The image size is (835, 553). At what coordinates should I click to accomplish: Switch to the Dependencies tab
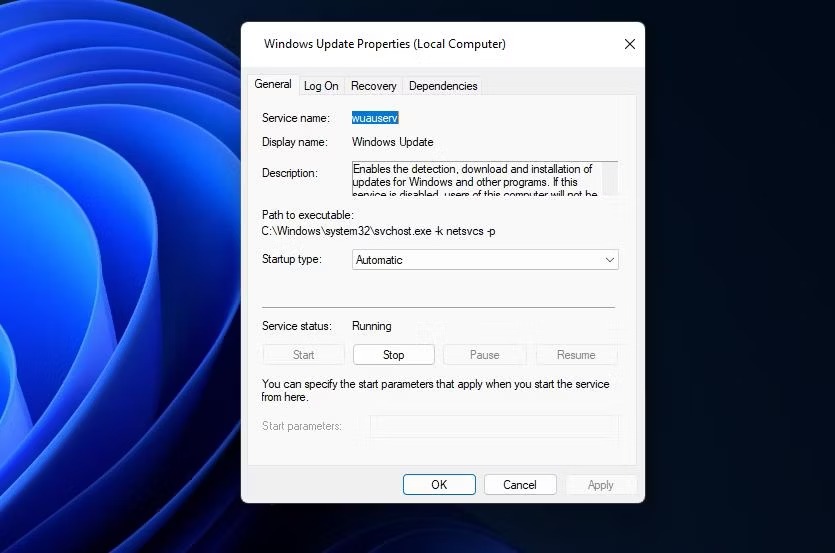[x=443, y=86]
